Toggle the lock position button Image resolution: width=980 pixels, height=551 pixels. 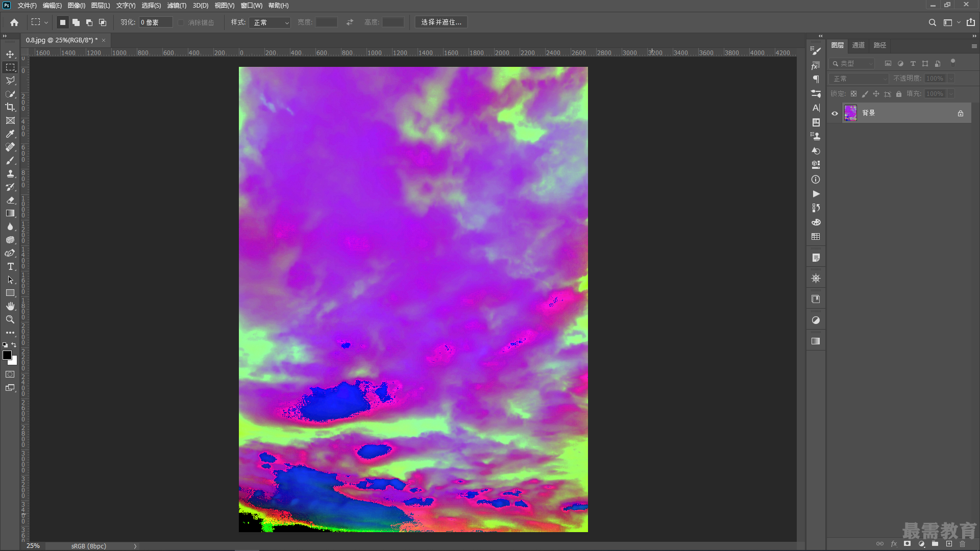[876, 94]
